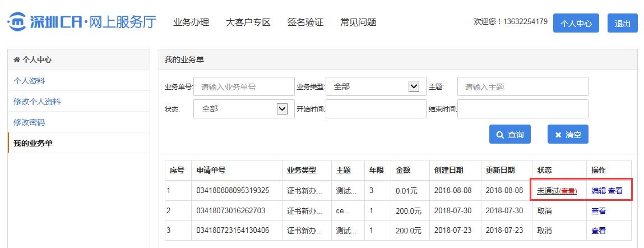The image size is (644, 248).
Task: Focus the 业务单号 input field
Action: (244, 87)
